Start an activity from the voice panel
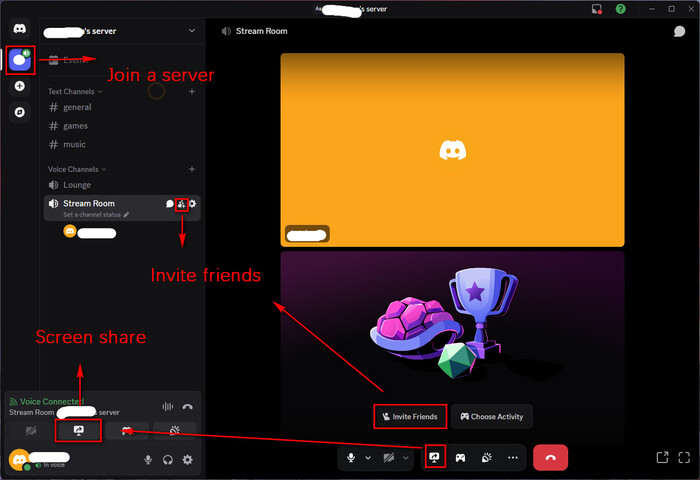Image resolution: width=700 pixels, height=480 pixels. pos(127,431)
